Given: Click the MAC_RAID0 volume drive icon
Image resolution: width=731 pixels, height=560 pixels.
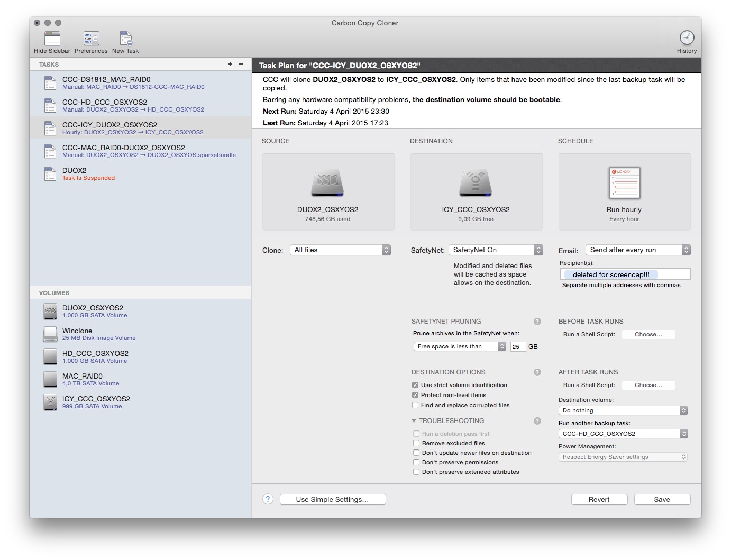Looking at the screenshot, I should (50, 379).
